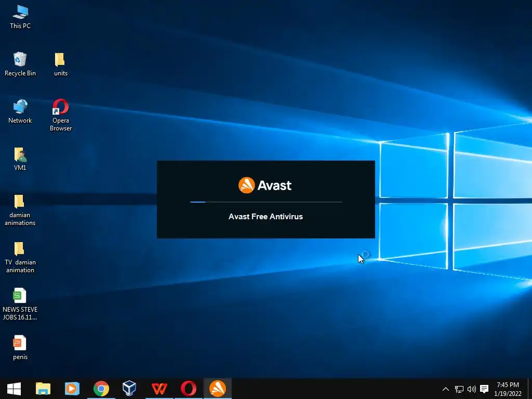This screenshot has height=399, width=532.
Task: Open the clock showing 7:45 PM
Action: (508, 389)
